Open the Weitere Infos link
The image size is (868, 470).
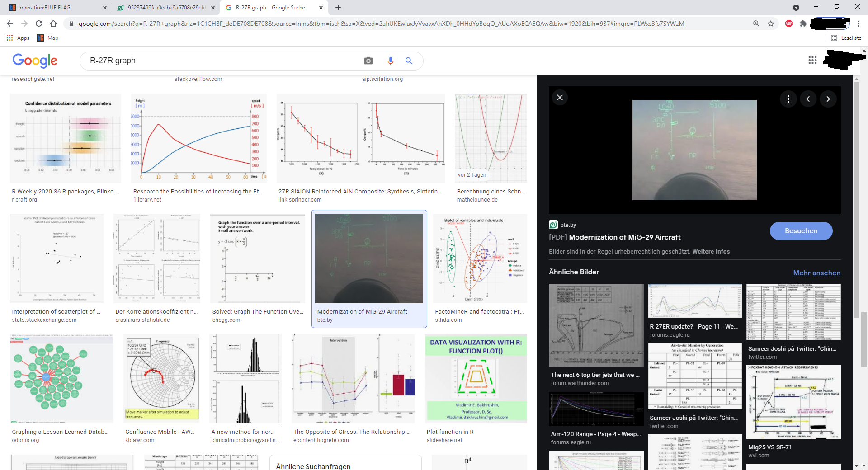coord(711,252)
